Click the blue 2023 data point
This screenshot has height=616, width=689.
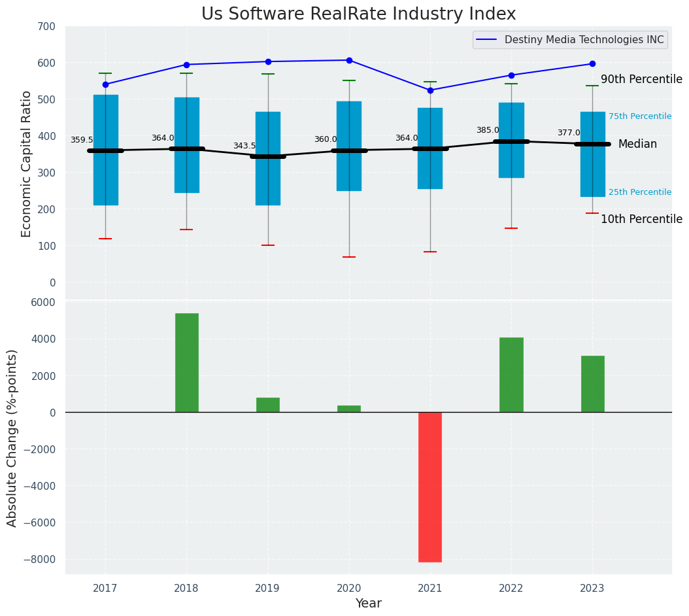coord(592,64)
